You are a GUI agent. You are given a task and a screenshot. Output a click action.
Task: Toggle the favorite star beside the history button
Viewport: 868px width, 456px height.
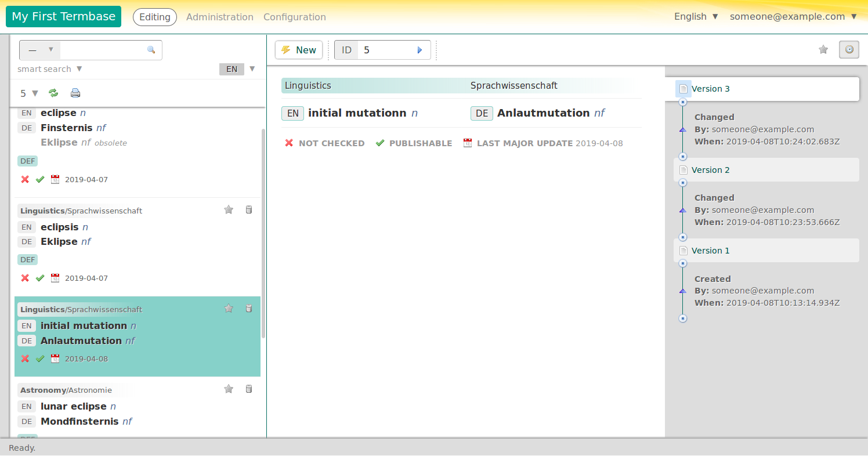pyautogui.click(x=823, y=50)
